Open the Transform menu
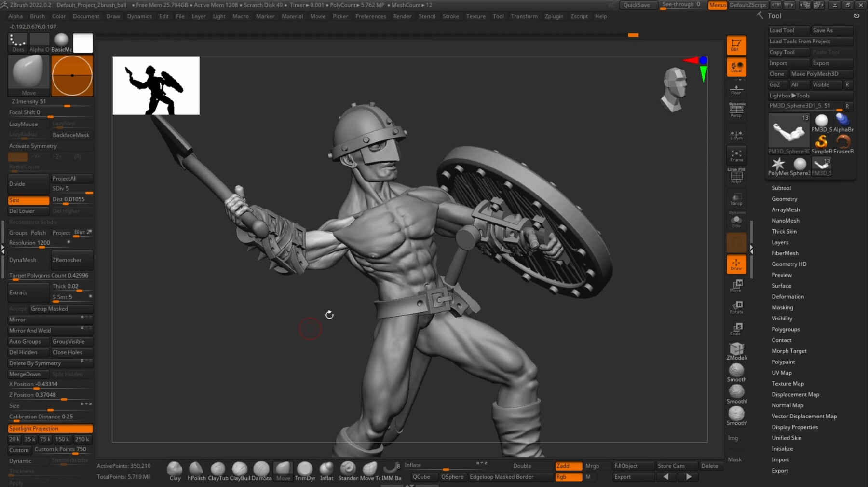Image resolution: width=868 pixels, height=487 pixels. pyautogui.click(x=524, y=16)
